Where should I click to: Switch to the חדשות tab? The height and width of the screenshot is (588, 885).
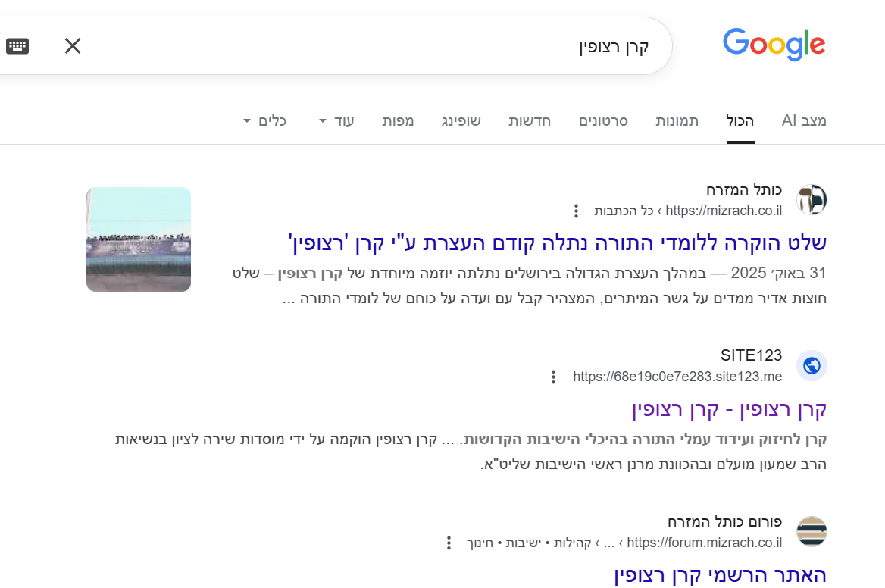click(530, 121)
